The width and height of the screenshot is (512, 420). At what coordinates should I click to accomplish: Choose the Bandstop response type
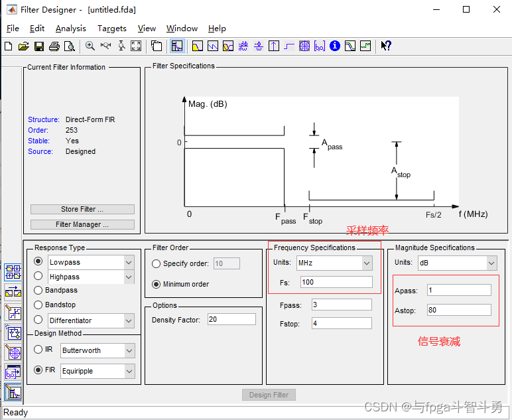point(38,305)
